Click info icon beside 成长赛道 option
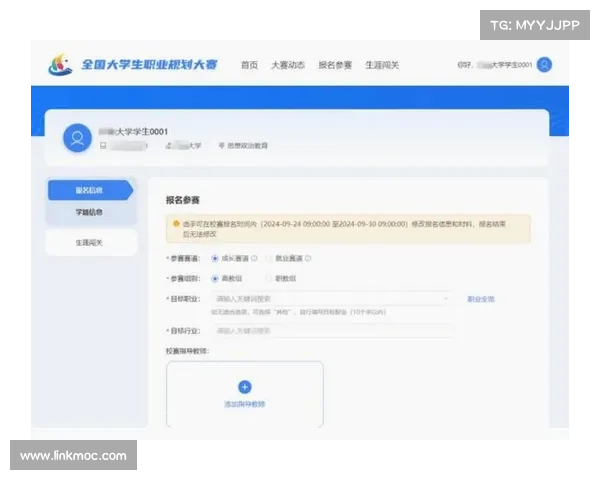Image resolution: width=600 pixels, height=480 pixels. [254, 258]
